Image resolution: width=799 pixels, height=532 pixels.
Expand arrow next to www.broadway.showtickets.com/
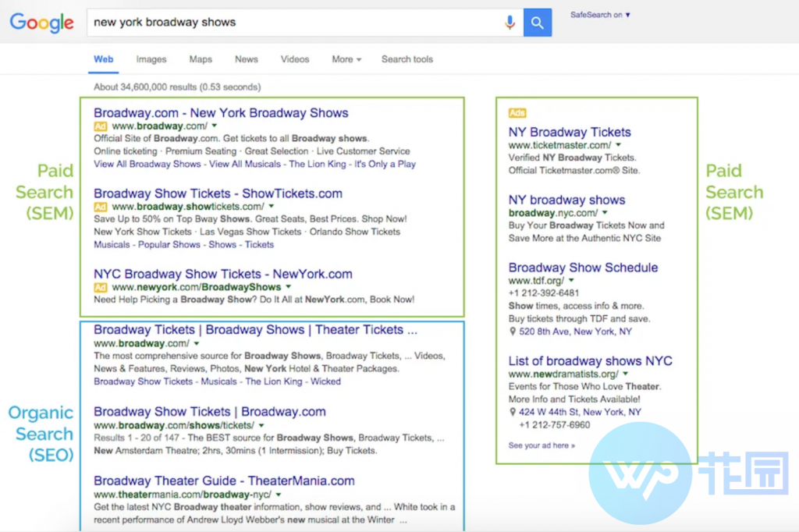pos(272,207)
